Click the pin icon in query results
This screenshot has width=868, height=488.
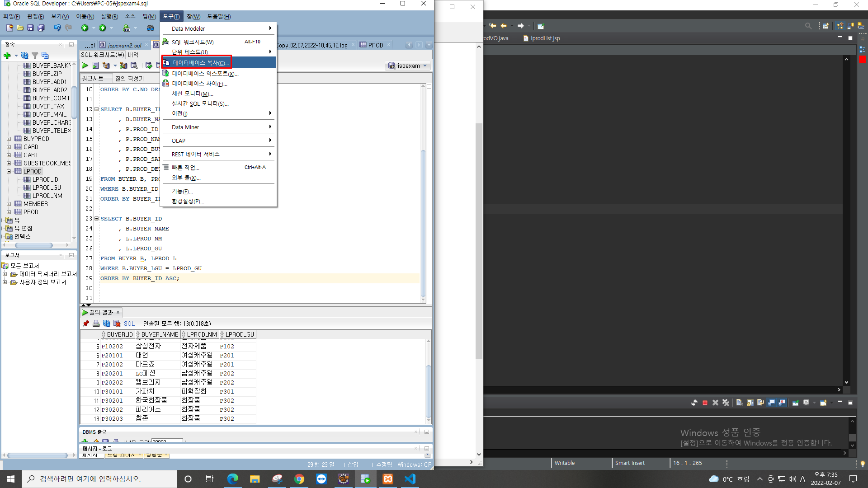(x=86, y=324)
